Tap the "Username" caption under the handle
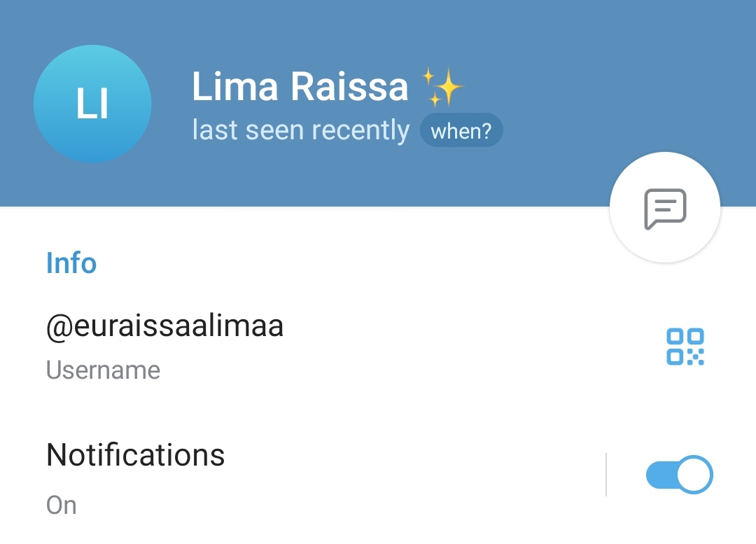This screenshot has width=756, height=544. click(103, 370)
